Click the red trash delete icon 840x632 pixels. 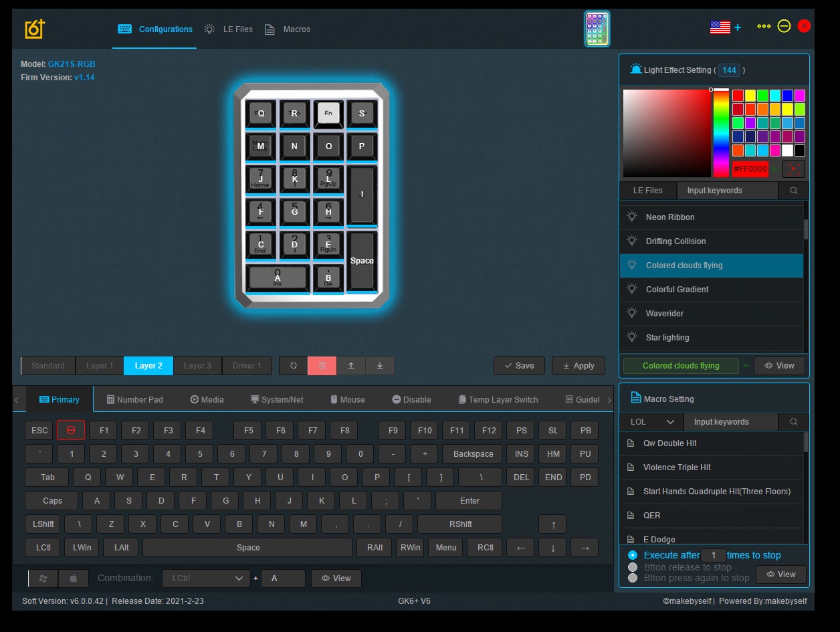[x=322, y=366]
